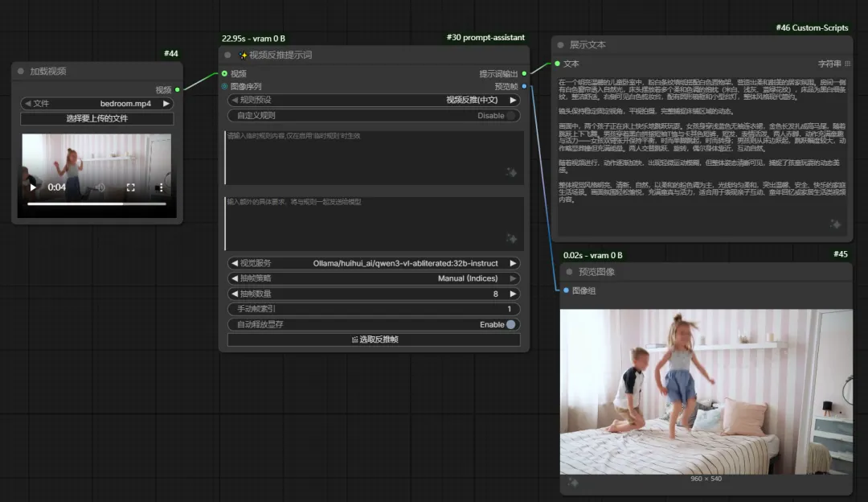868x502 pixels.
Task: Open the video preview in fullscreen
Action: click(x=131, y=187)
